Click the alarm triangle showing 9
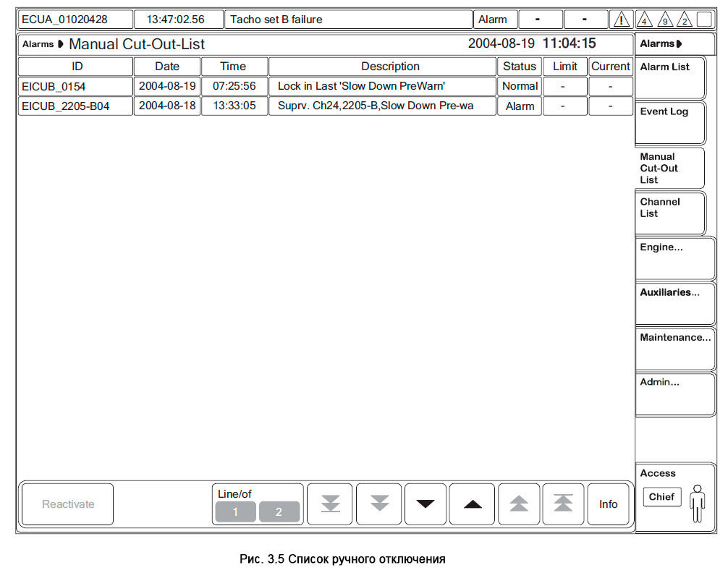 tap(664, 20)
